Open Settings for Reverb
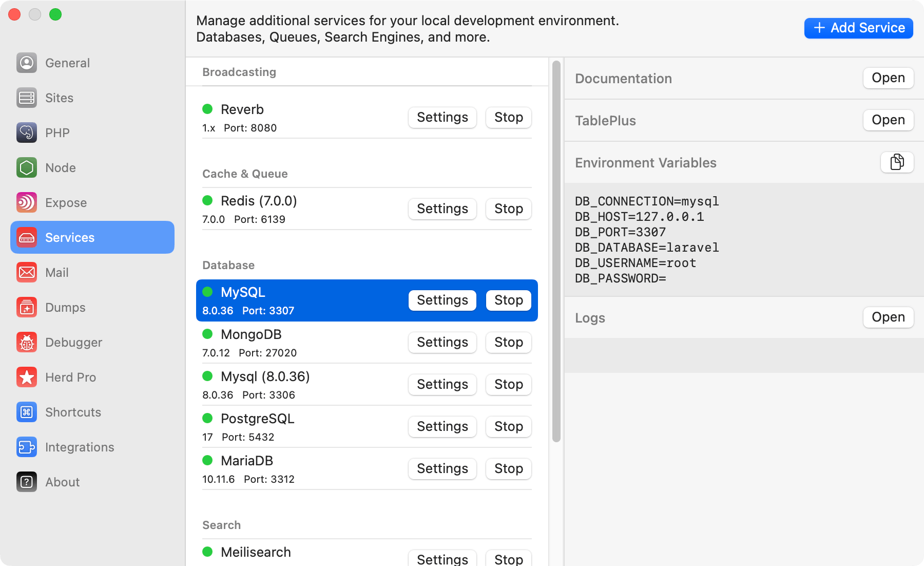Viewport: 924px width, 566px height. coord(442,117)
